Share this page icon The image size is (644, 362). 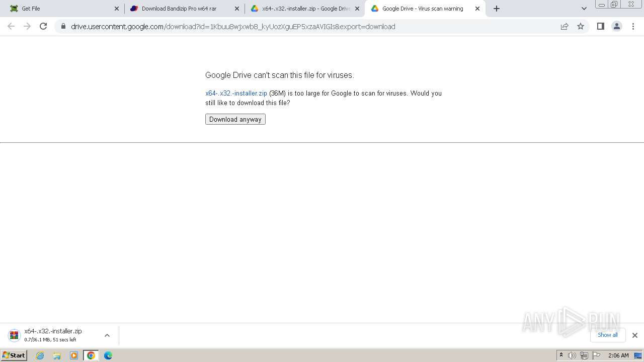[x=565, y=26]
